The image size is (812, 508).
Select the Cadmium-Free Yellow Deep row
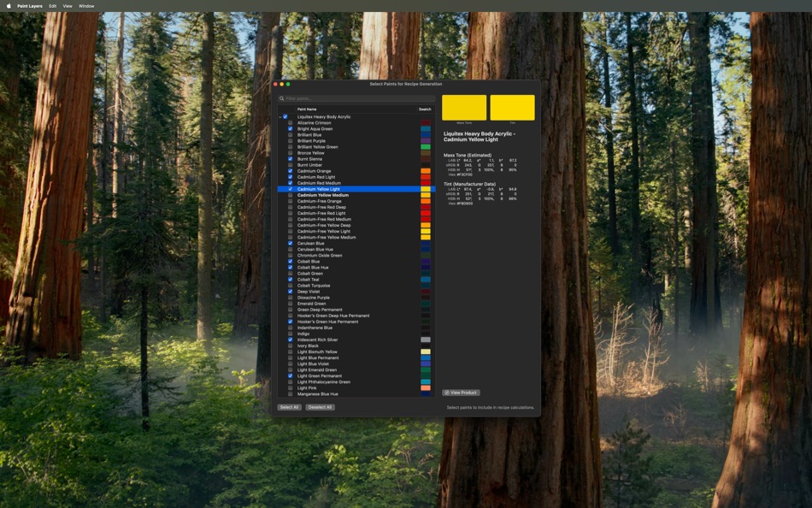[356, 226]
